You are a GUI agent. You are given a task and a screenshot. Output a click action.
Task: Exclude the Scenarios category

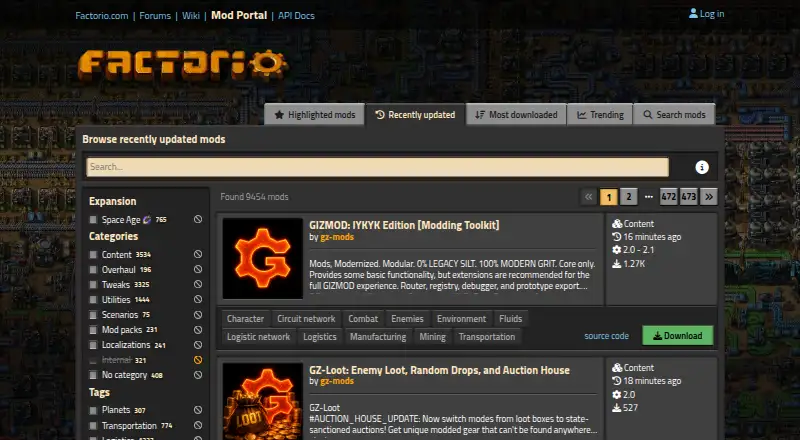[x=198, y=314]
